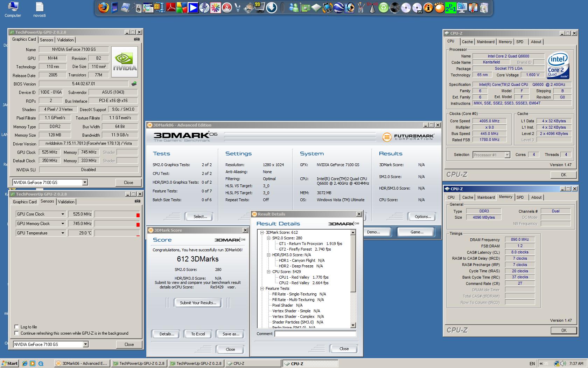Click the BIOS save icon in GPU-Z
This screenshot has height=368, width=588.
(x=134, y=84)
